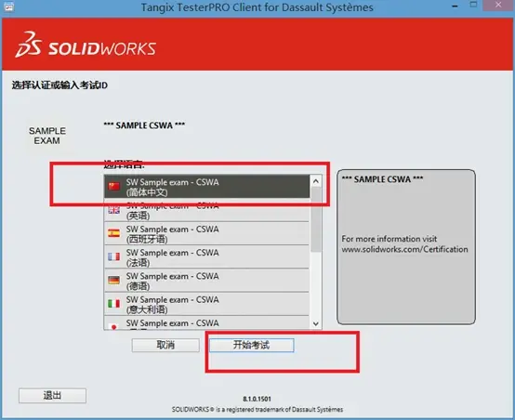The image size is (515, 420).
Task: Select the 意大利语 sample exam entry
Action: click(x=207, y=304)
